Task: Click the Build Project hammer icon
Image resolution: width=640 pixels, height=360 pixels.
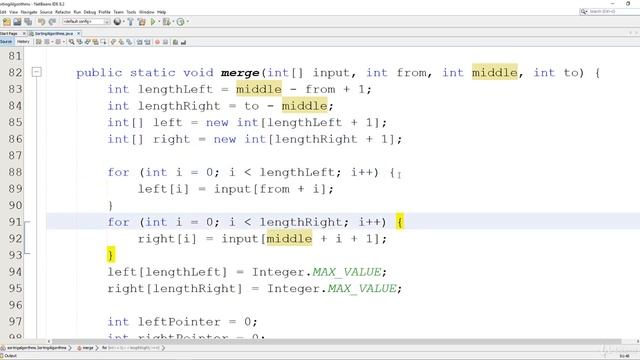Action: click(x=131, y=22)
